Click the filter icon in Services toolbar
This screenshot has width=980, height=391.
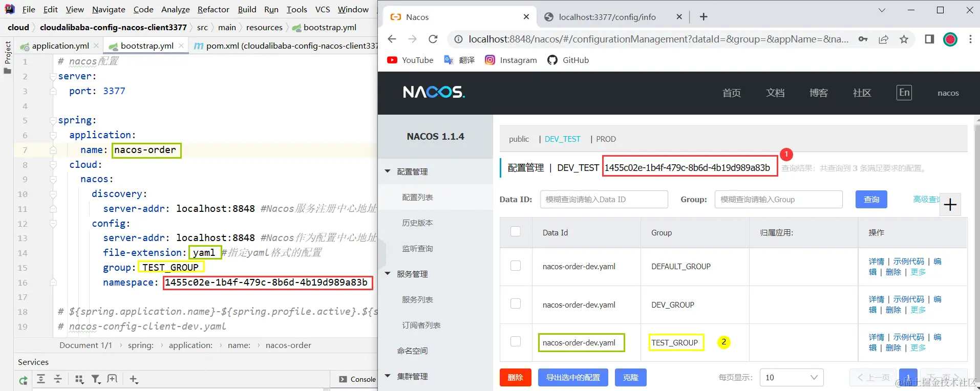96,379
